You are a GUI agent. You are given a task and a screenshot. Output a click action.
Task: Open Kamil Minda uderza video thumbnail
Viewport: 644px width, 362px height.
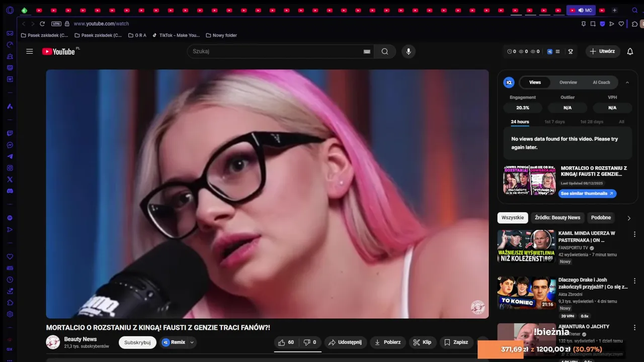click(x=526, y=246)
